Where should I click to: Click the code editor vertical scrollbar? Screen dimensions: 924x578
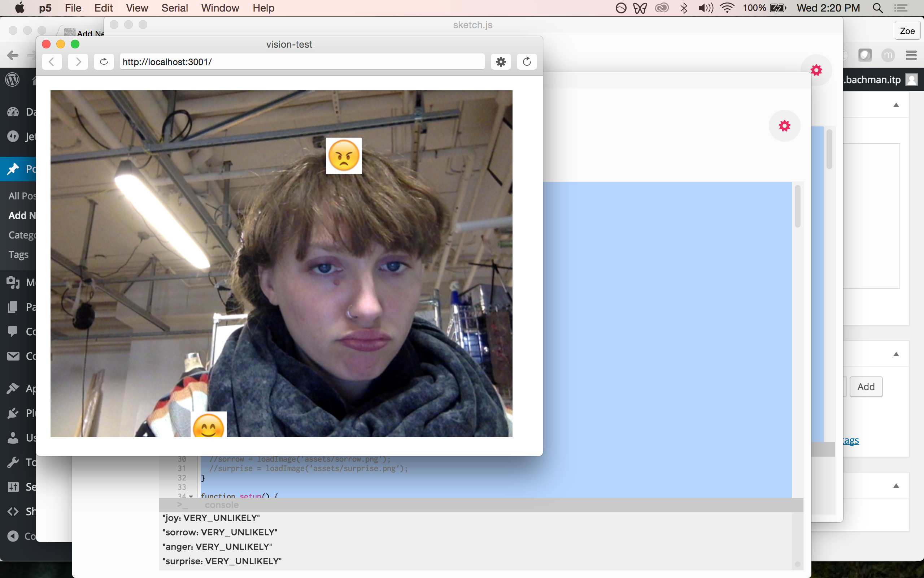[797, 206]
